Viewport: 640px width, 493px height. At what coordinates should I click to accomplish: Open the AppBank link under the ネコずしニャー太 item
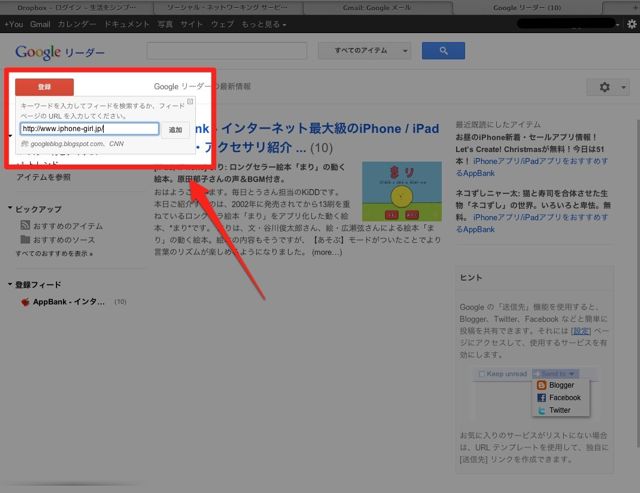(531, 223)
